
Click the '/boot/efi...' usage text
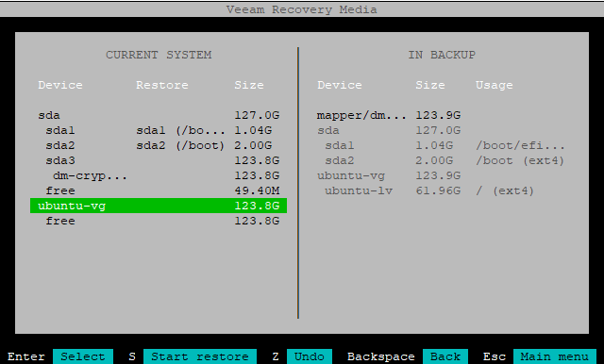point(520,145)
